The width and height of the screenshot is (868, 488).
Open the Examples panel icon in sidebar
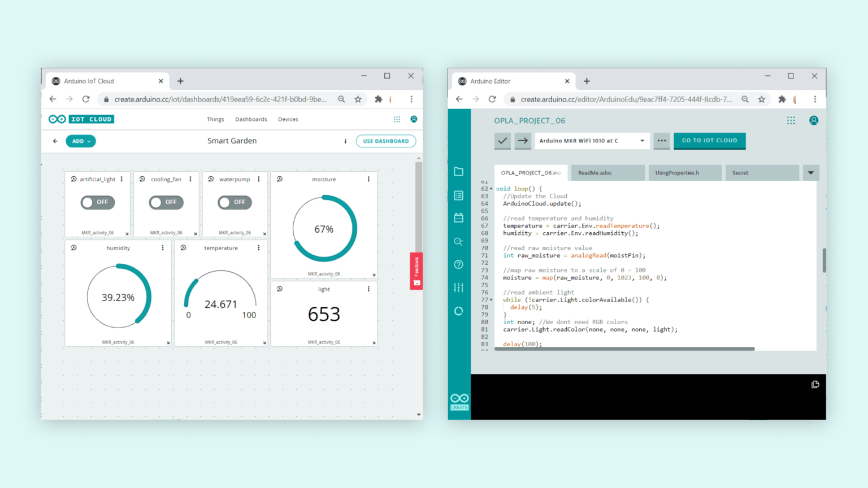point(458,195)
